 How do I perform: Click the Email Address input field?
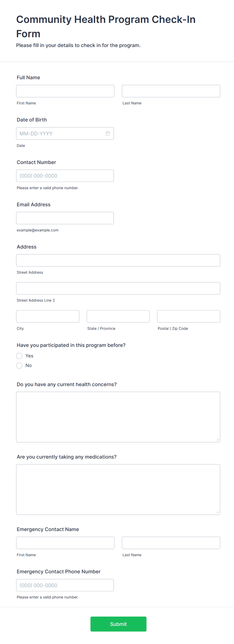click(x=65, y=218)
